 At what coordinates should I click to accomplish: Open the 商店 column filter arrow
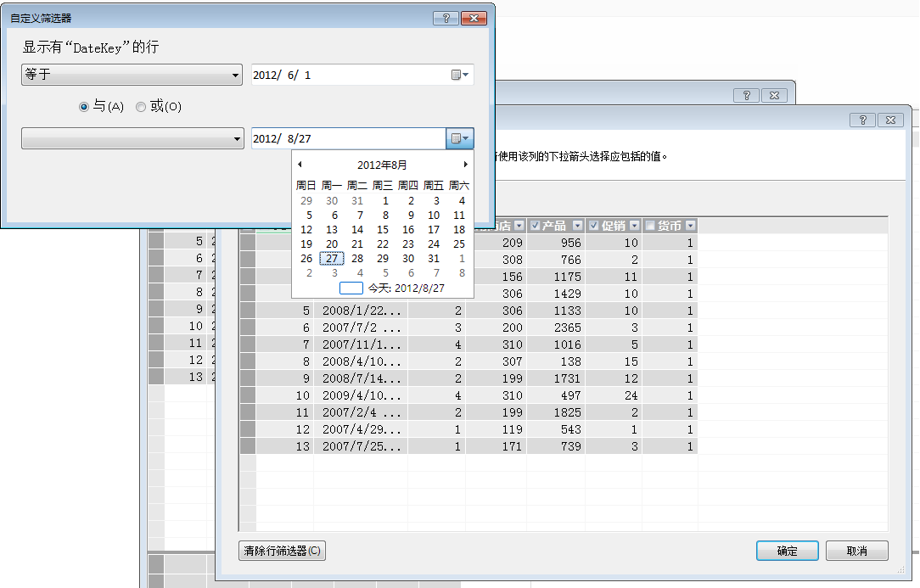click(x=519, y=226)
